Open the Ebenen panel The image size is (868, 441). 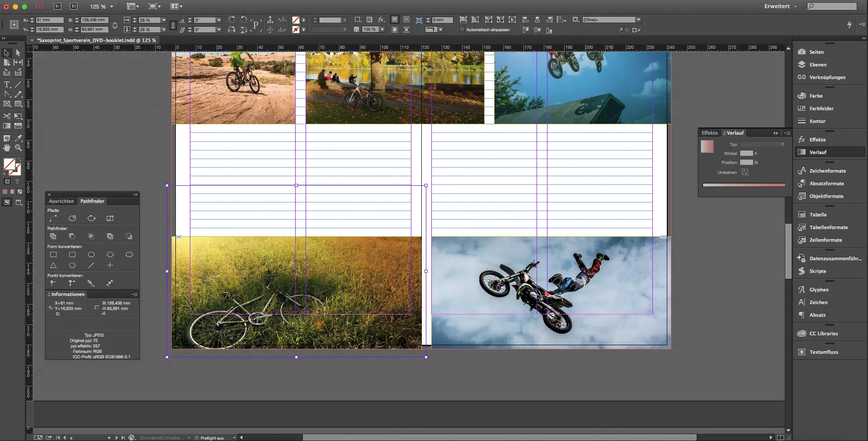pyautogui.click(x=817, y=65)
